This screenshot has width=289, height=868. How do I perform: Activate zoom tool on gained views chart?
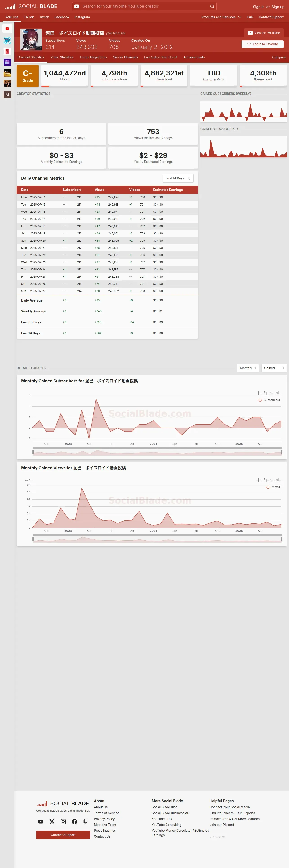point(259,480)
